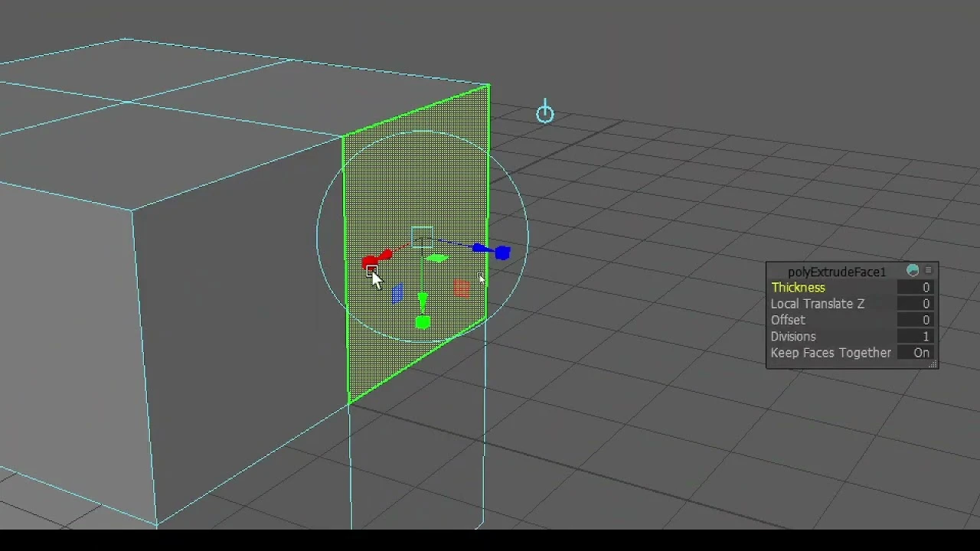The height and width of the screenshot is (551, 980).
Task: Click the green cube scale handle
Action: click(423, 323)
